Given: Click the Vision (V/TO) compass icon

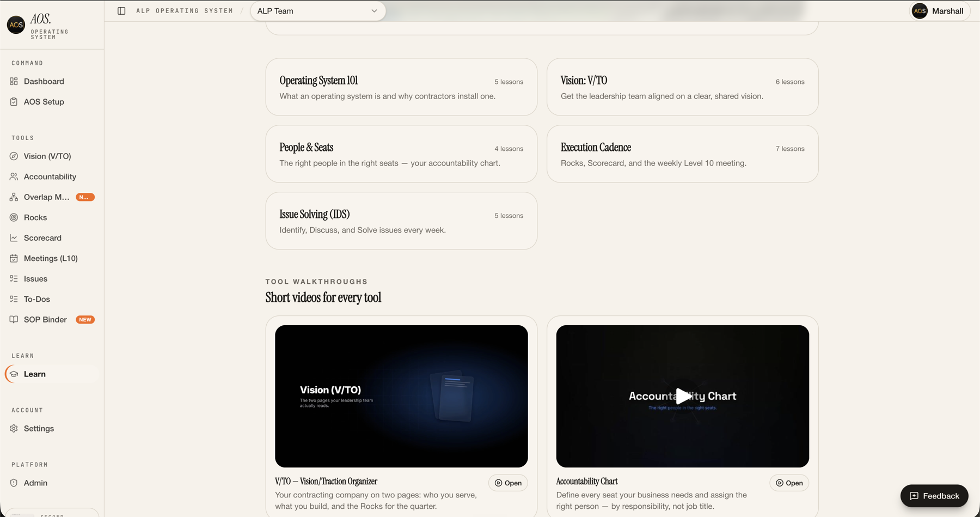Looking at the screenshot, I should click(x=14, y=156).
